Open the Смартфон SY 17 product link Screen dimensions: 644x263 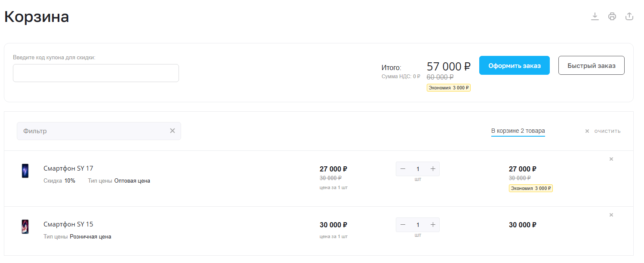(x=68, y=168)
